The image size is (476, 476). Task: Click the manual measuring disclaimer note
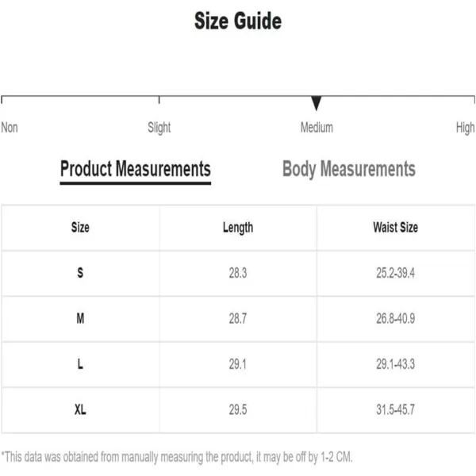pos(177,457)
